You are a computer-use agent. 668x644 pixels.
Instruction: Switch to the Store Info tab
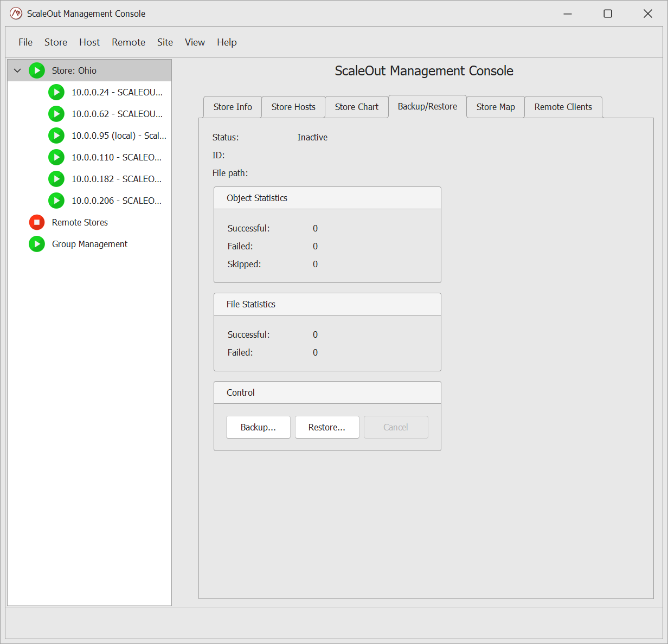[x=233, y=107]
